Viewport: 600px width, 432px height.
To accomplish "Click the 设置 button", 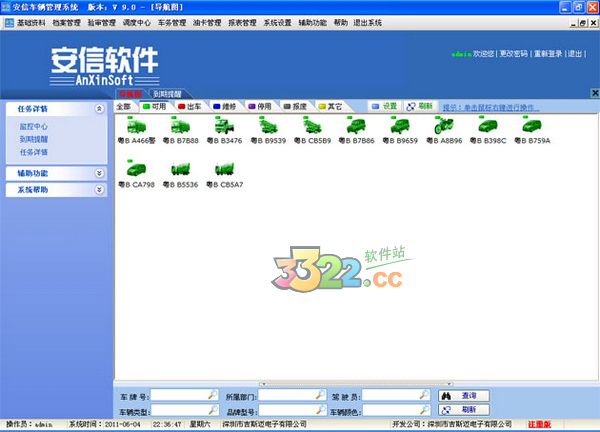I will click(385, 106).
